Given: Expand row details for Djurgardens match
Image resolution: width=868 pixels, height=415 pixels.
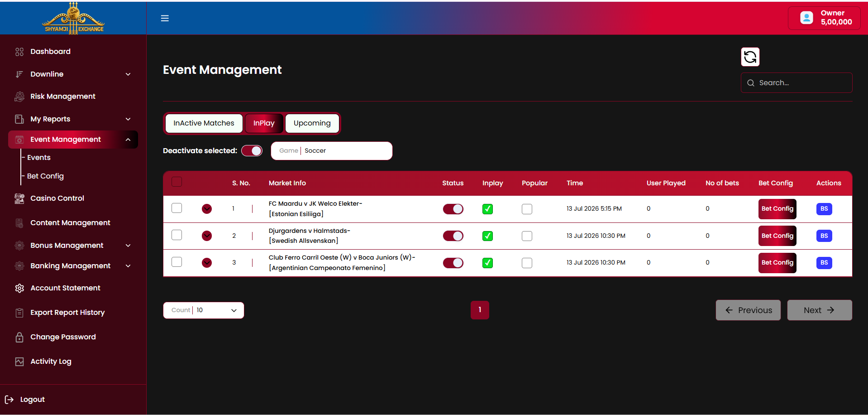Looking at the screenshot, I should point(207,236).
